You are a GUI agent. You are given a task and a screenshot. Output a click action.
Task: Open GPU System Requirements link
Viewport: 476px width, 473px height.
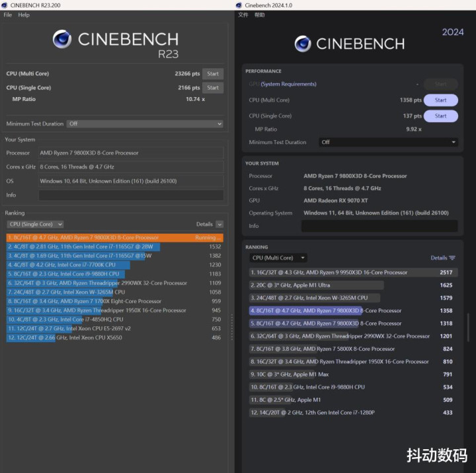pos(288,84)
